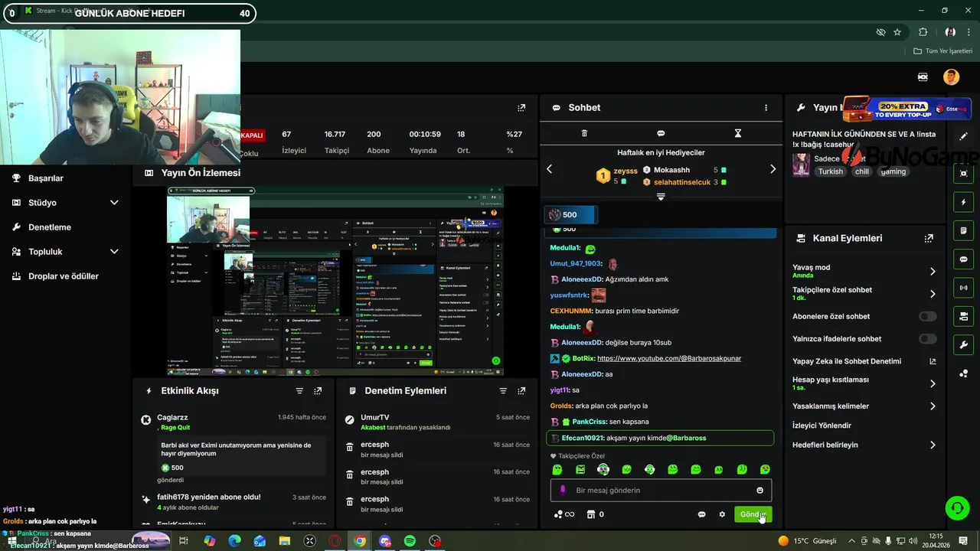The width and height of the screenshot is (980, 551).
Task: Open Başarılar in the sidebar
Action: click(x=46, y=178)
